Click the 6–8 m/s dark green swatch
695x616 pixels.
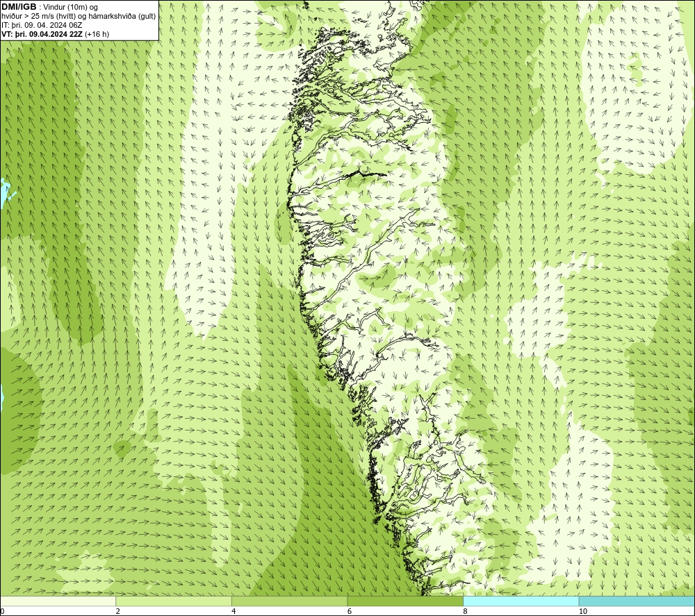405,601
